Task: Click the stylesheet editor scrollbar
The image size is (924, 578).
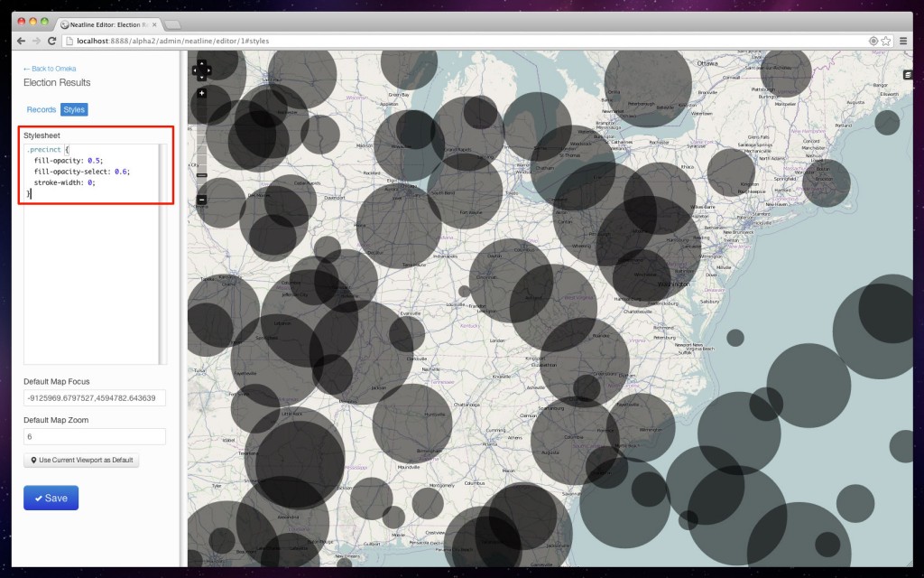Action: pos(162,254)
